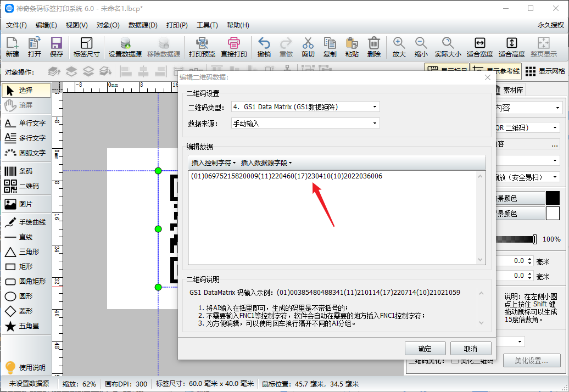This screenshot has width=569, height=392.
Task: Set view to 实际大小 actual size
Action: (448, 47)
